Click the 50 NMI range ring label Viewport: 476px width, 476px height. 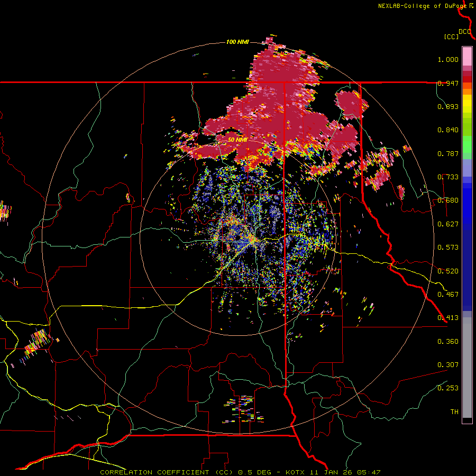237,140
